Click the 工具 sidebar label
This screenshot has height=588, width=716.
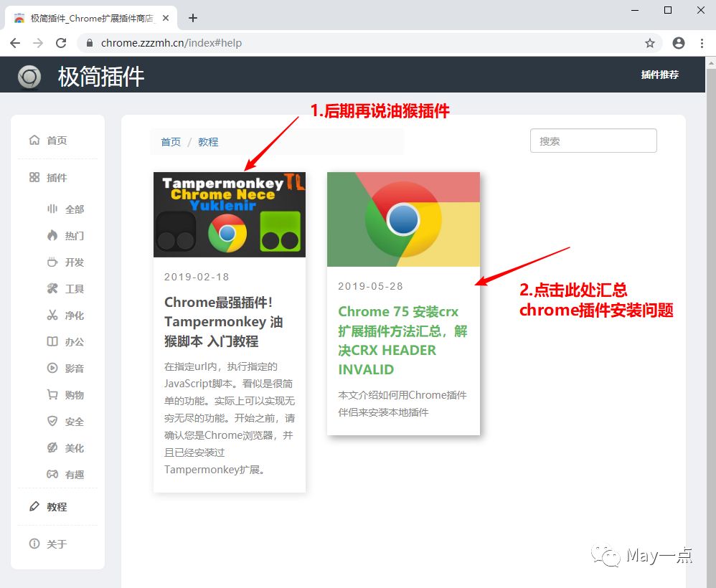pyautogui.click(x=75, y=289)
